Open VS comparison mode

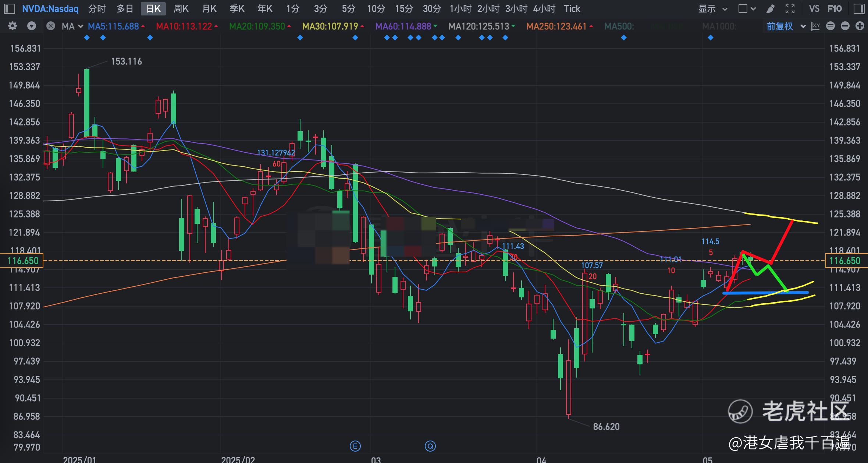pos(814,8)
